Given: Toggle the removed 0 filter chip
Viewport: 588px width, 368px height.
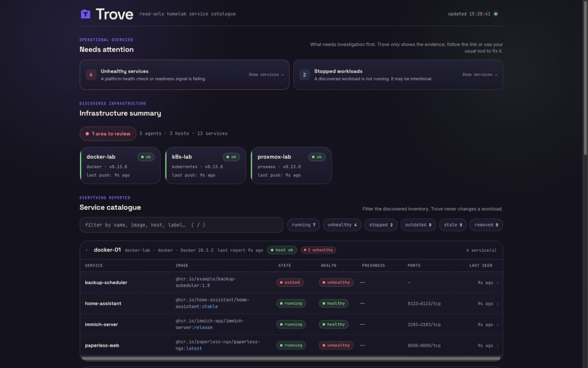Looking at the screenshot, I should 486,225.
